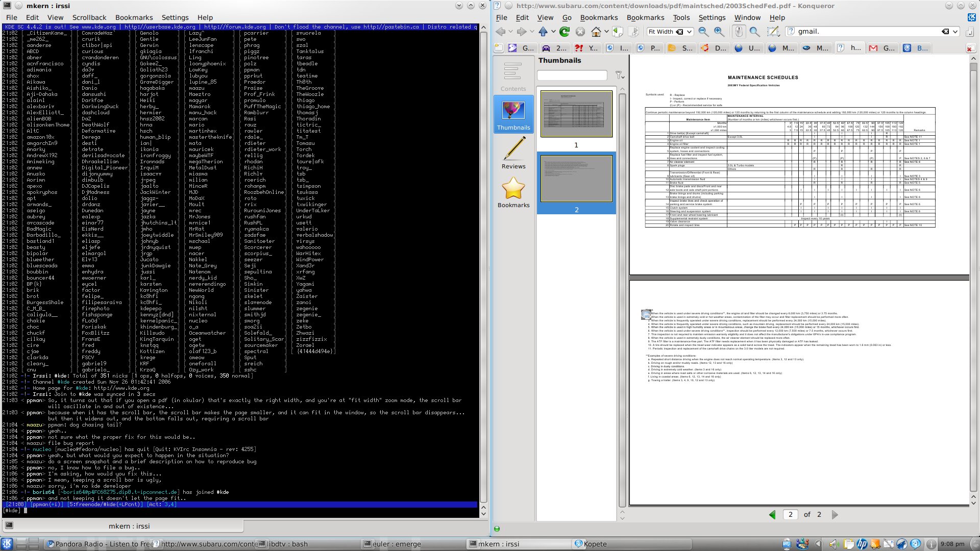
Task: Go to the Home location
Action: 596,32
